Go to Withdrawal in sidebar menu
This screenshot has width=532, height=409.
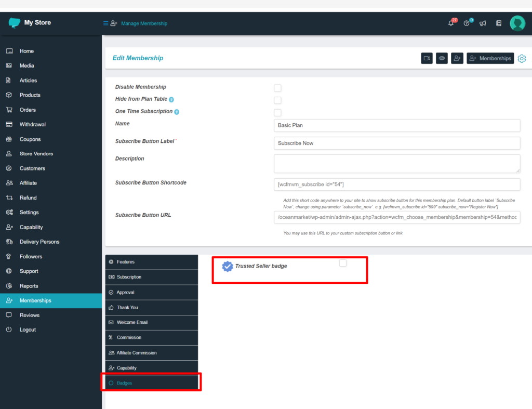click(x=32, y=125)
